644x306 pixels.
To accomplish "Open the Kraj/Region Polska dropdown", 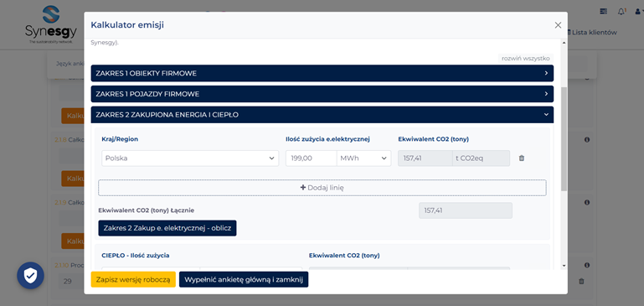I will pyautogui.click(x=190, y=158).
